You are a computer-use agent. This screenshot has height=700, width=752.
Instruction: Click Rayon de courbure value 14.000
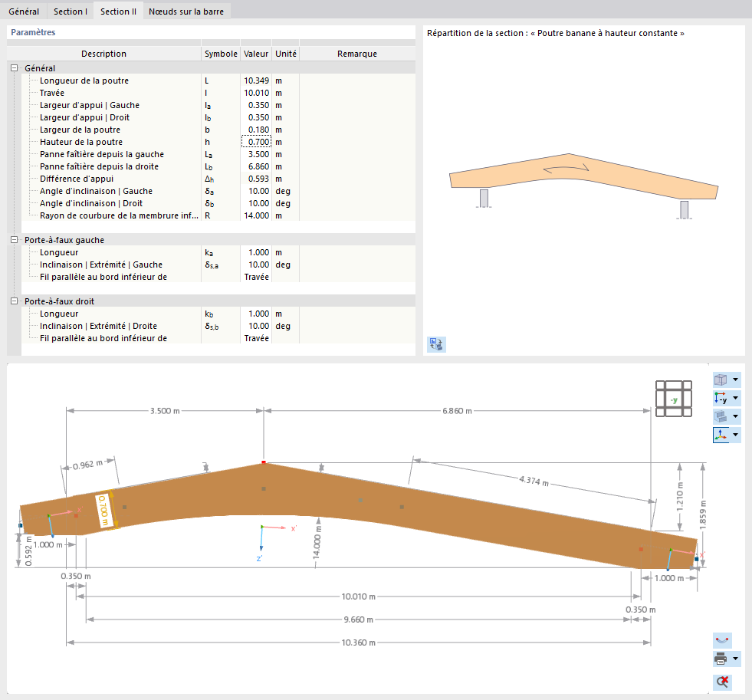coord(256,216)
